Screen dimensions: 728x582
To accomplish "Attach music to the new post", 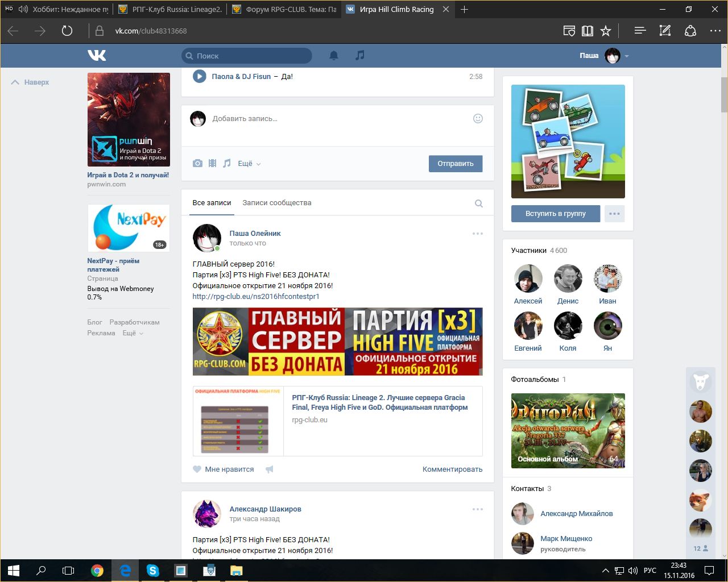I will click(227, 163).
